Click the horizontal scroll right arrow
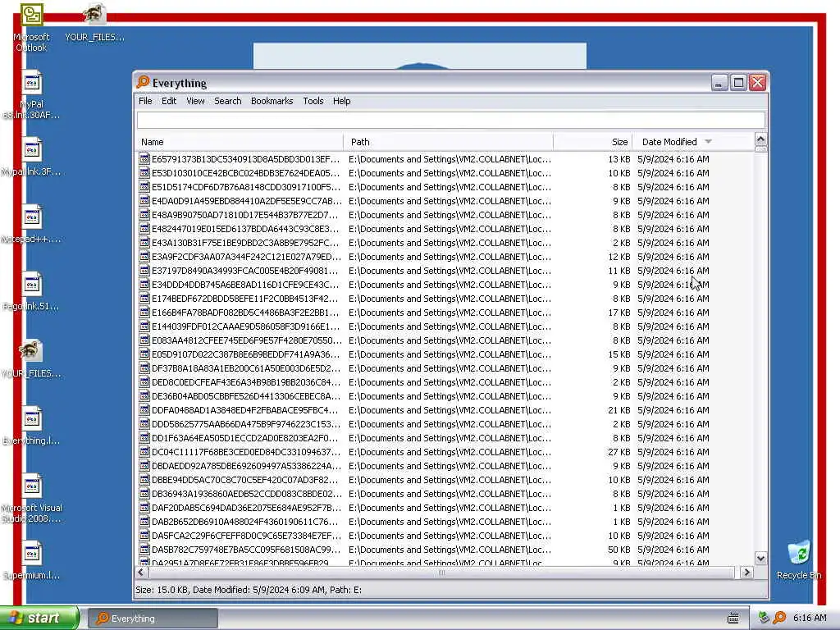The height and width of the screenshot is (630, 840). tap(746, 572)
